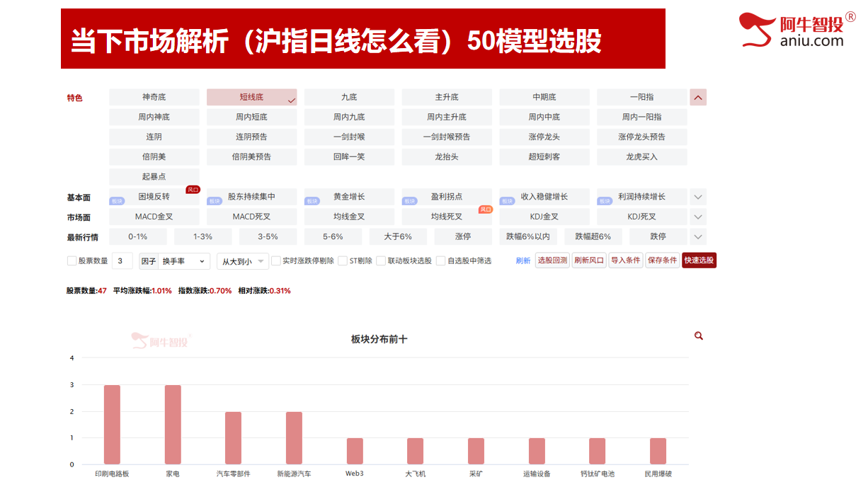Select the 跌停 filter
Screen dimensions: 868x487
[x=658, y=236]
